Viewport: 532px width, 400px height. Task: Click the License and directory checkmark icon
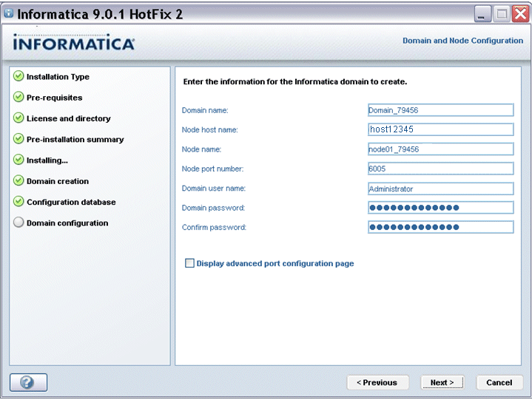click(x=18, y=118)
